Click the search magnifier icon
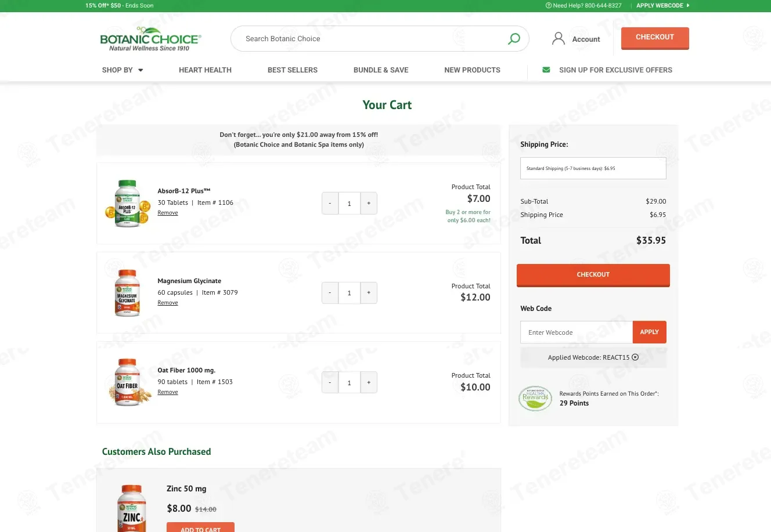The width and height of the screenshot is (771, 532). (514, 39)
